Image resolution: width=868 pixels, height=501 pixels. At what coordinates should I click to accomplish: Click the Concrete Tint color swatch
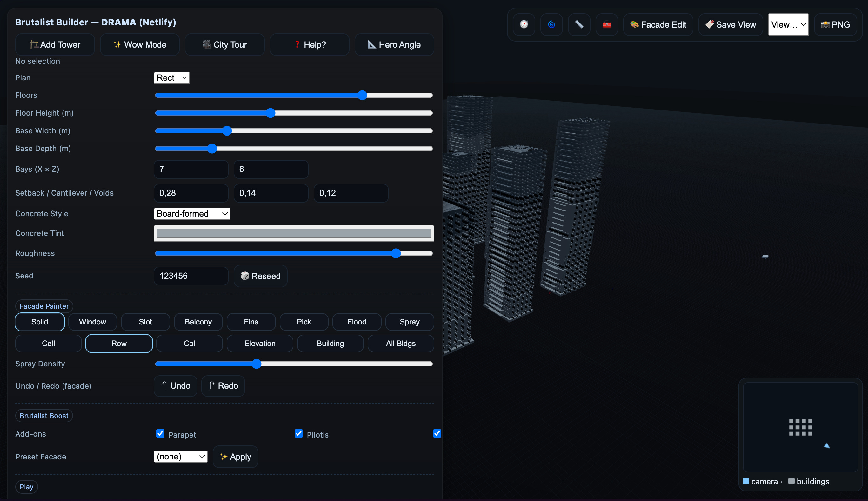coord(293,233)
